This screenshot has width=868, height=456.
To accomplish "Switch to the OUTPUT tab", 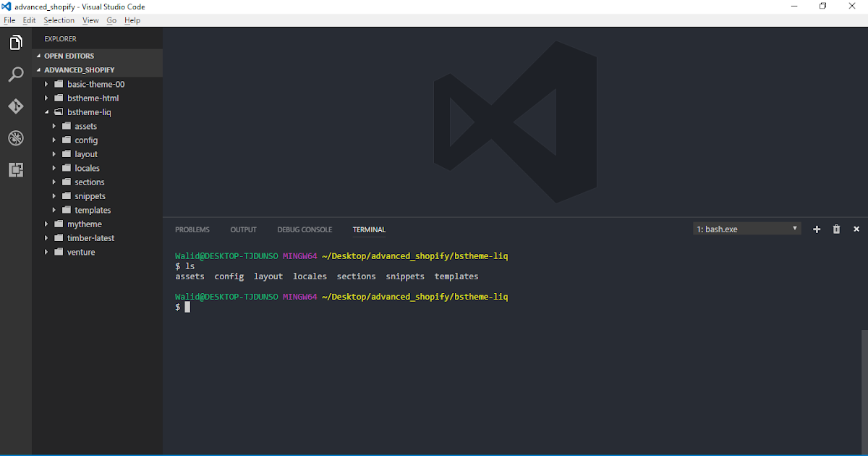I will click(x=243, y=229).
